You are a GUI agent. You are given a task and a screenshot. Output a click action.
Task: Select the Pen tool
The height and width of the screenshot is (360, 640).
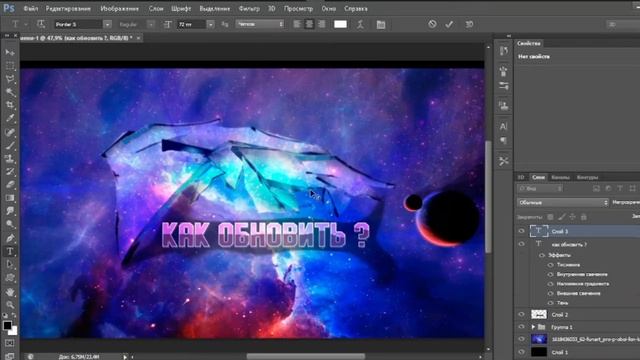point(10,238)
